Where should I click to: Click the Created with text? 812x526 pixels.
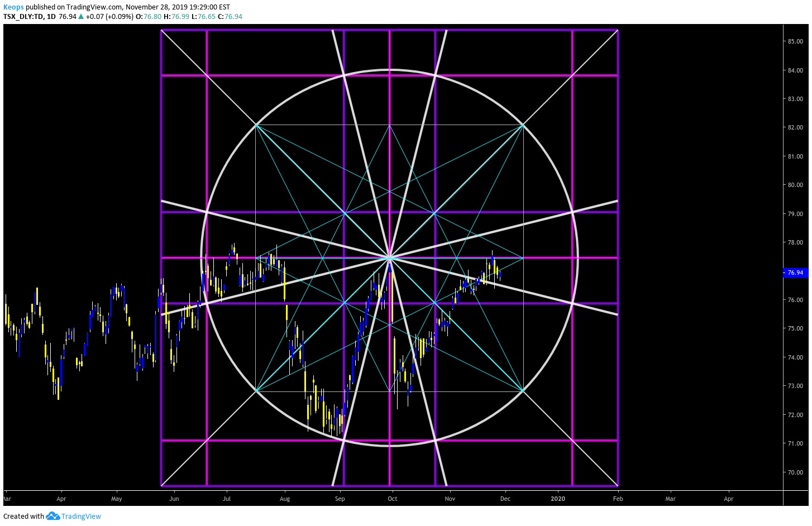(23, 516)
